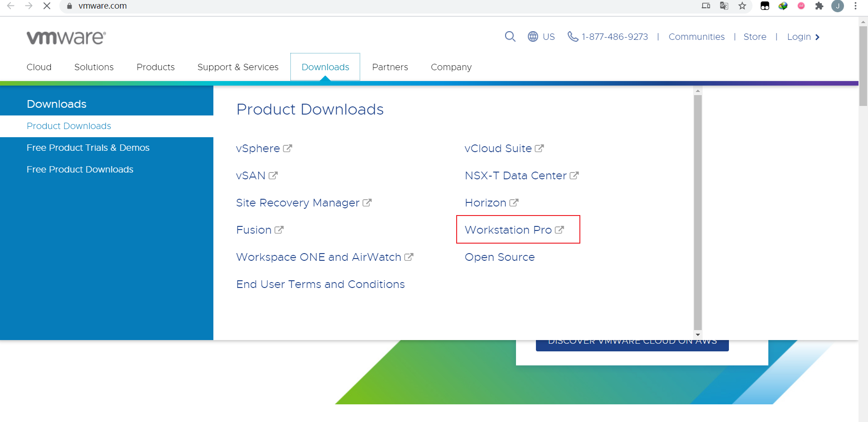Open Workspace ONE and AirWatch link
The image size is (868, 422).
click(x=325, y=257)
